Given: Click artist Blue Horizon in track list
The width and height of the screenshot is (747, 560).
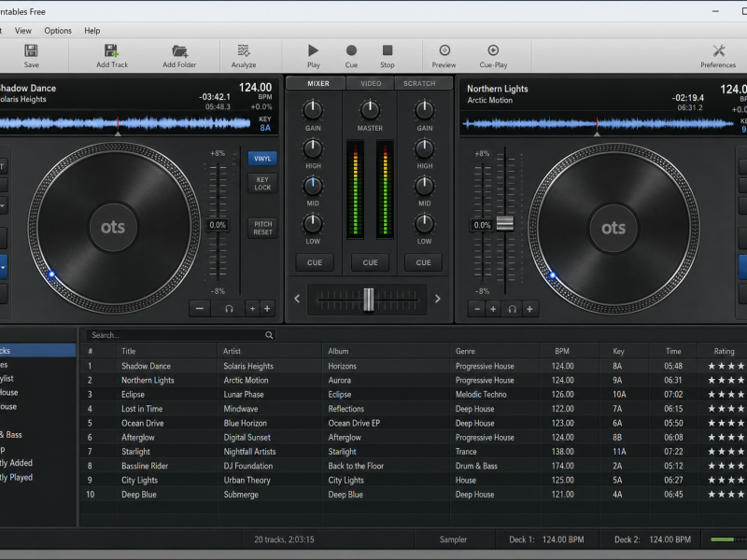Looking at the screenshot, I should (x=246, y=424).
